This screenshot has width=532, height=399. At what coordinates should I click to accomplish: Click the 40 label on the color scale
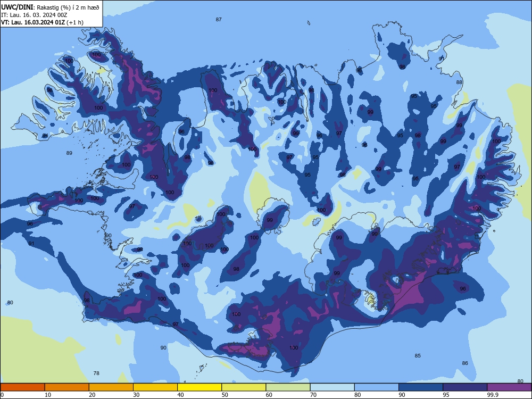pyautogui.click(x=180, y=395)
